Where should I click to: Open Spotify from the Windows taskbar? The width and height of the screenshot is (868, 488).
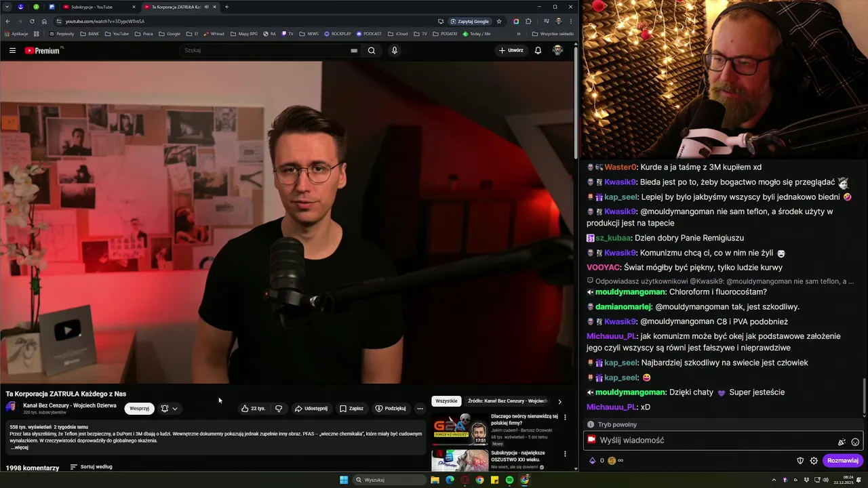pyautogui.click(x=509, y=480)
